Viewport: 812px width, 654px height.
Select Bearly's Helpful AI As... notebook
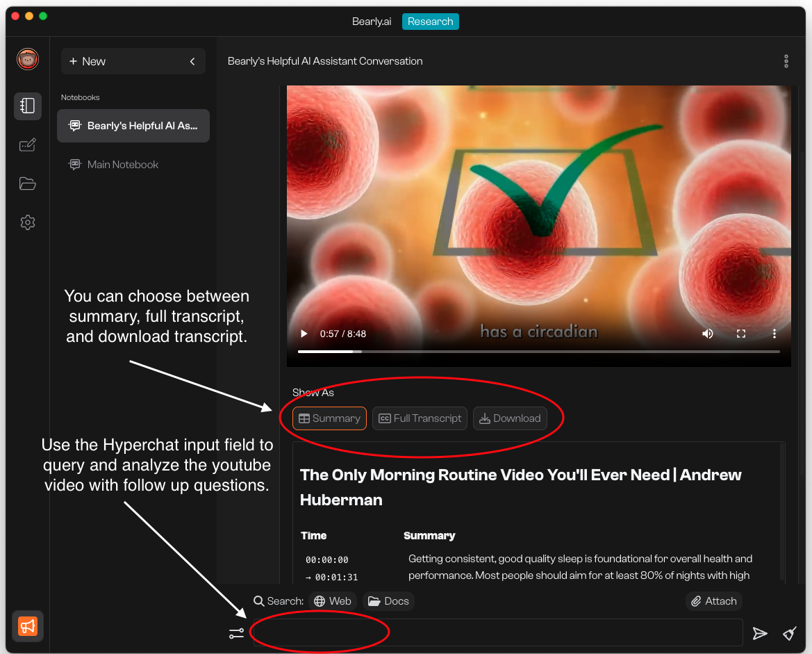pos(133,125)
